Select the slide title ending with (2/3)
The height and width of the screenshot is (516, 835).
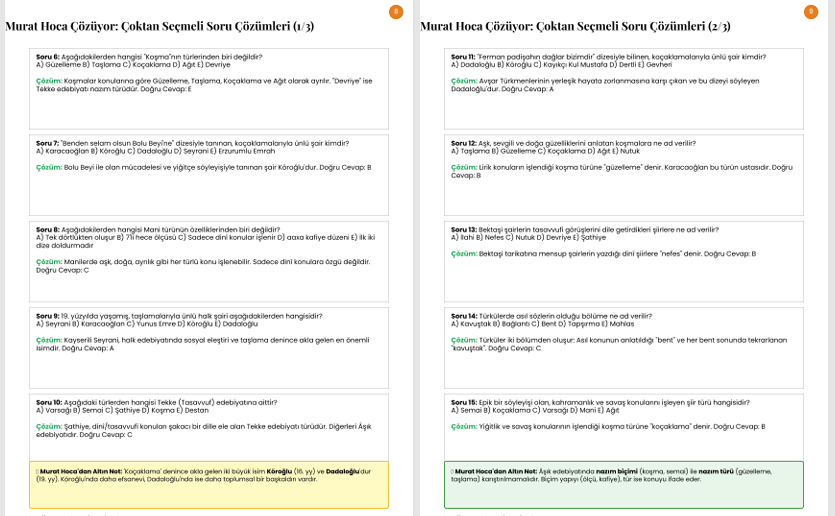575,26
